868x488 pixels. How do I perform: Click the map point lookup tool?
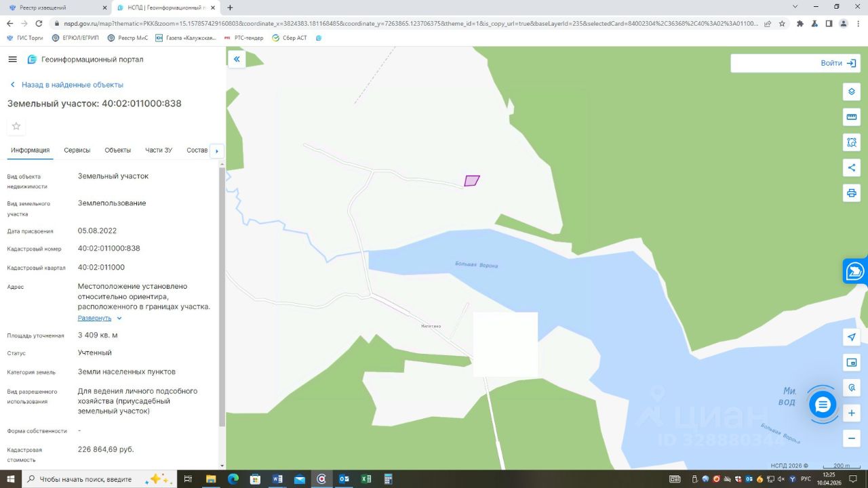pos(852,388)
